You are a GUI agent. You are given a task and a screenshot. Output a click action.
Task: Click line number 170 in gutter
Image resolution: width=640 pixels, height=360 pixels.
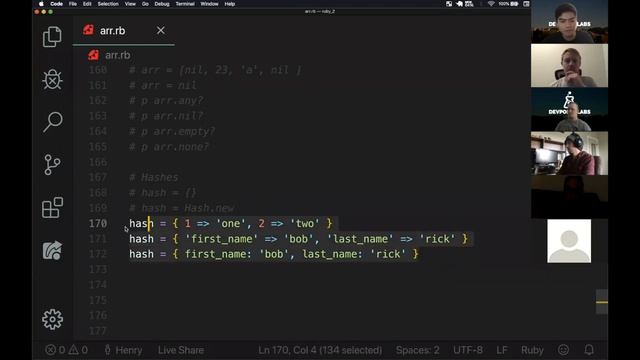pos(98,224)
